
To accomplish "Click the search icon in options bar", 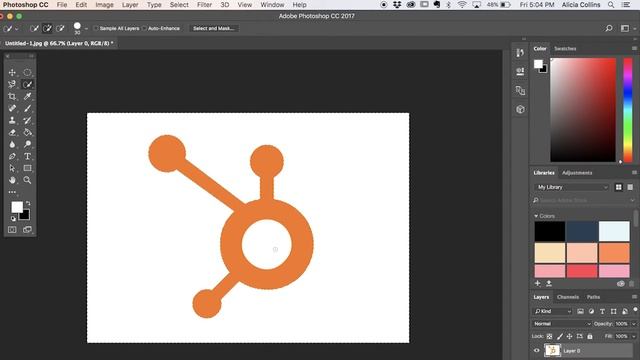I will 609,28.
